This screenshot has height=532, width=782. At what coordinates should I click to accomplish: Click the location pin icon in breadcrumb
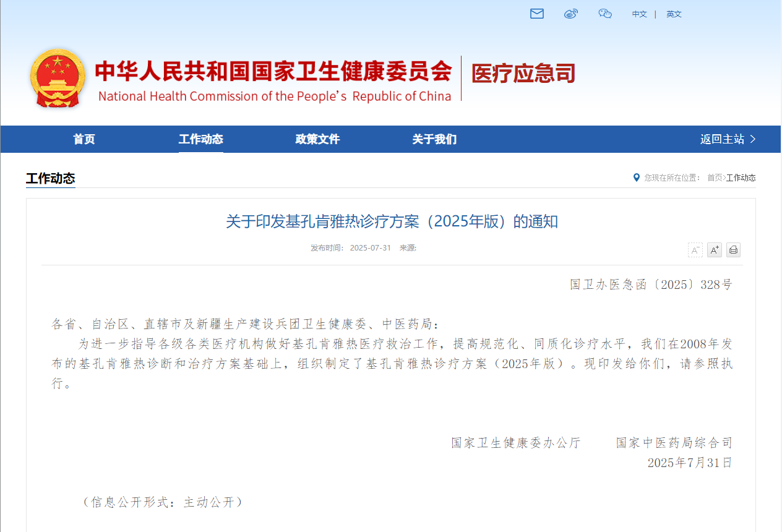pos(637,178)
